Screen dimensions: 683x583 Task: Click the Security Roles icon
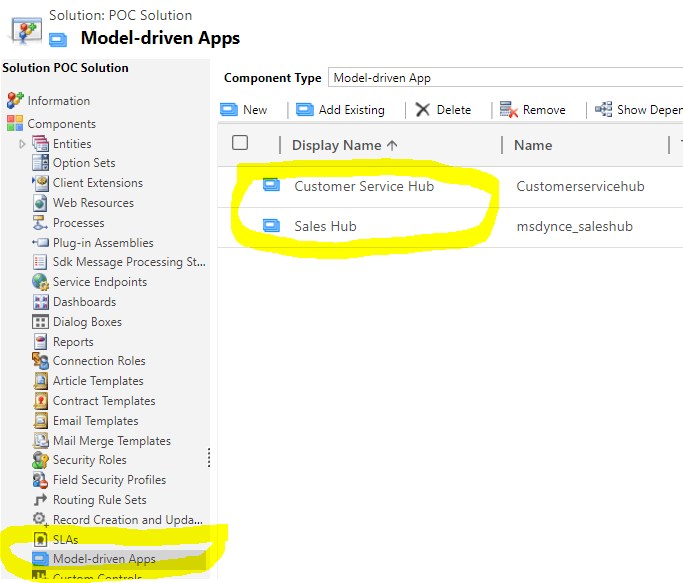pyautogui.click(x=41, y=460)
